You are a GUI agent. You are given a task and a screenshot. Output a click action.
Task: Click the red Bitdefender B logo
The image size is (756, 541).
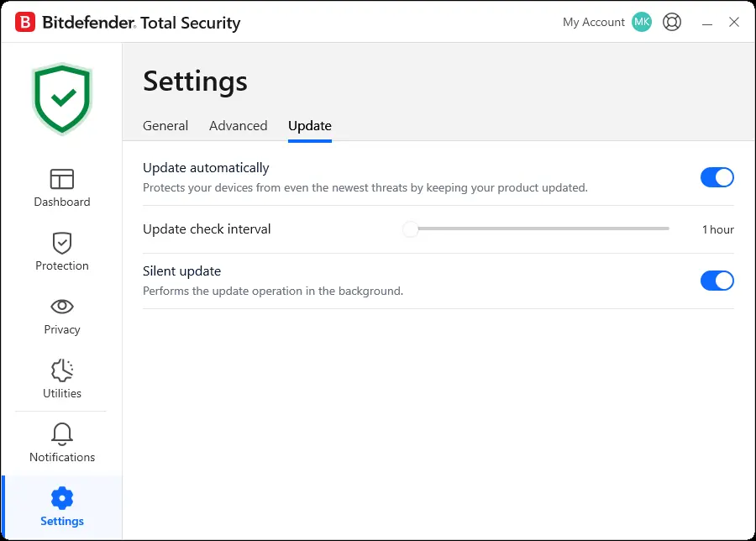pos(25,22)
